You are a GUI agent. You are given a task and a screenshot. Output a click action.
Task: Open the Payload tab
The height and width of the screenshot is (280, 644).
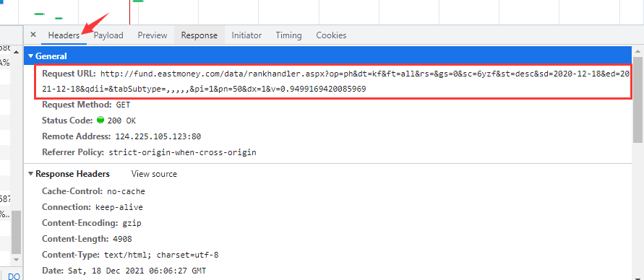[x=108, y=35]
